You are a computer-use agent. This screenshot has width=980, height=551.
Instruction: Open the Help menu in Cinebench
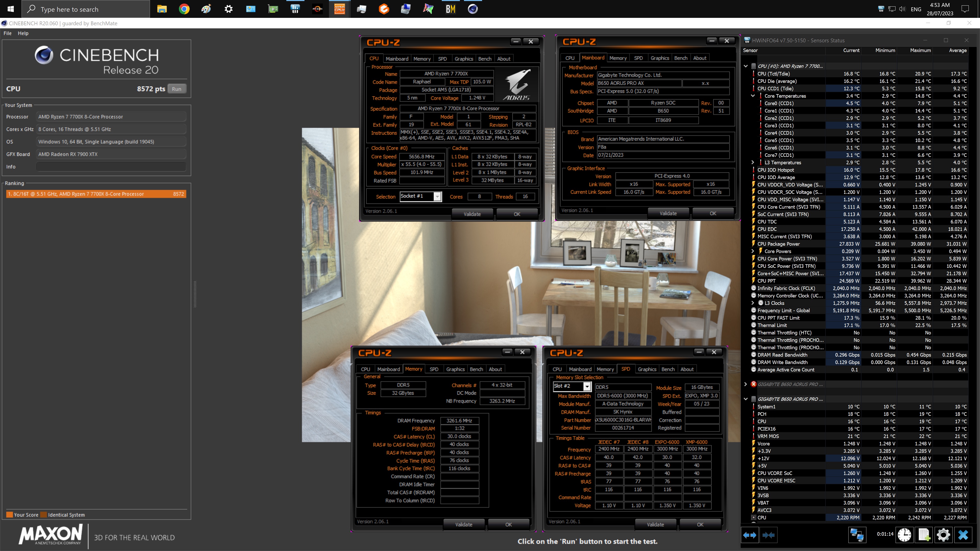(23, 33)
